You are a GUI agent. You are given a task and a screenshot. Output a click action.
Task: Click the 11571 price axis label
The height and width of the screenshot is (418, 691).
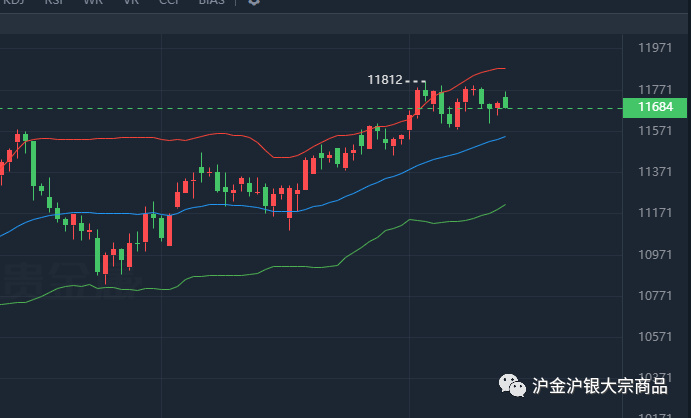click(x=655, y=131)
